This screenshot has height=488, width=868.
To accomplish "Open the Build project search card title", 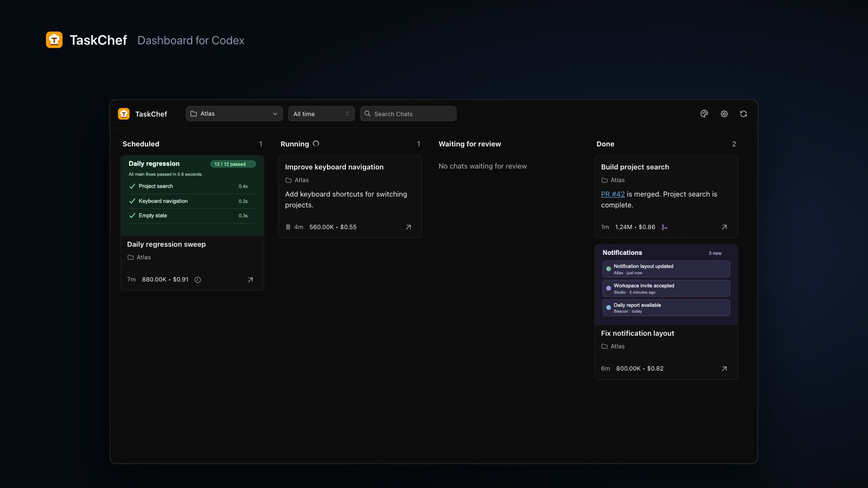I will (635, 167).
